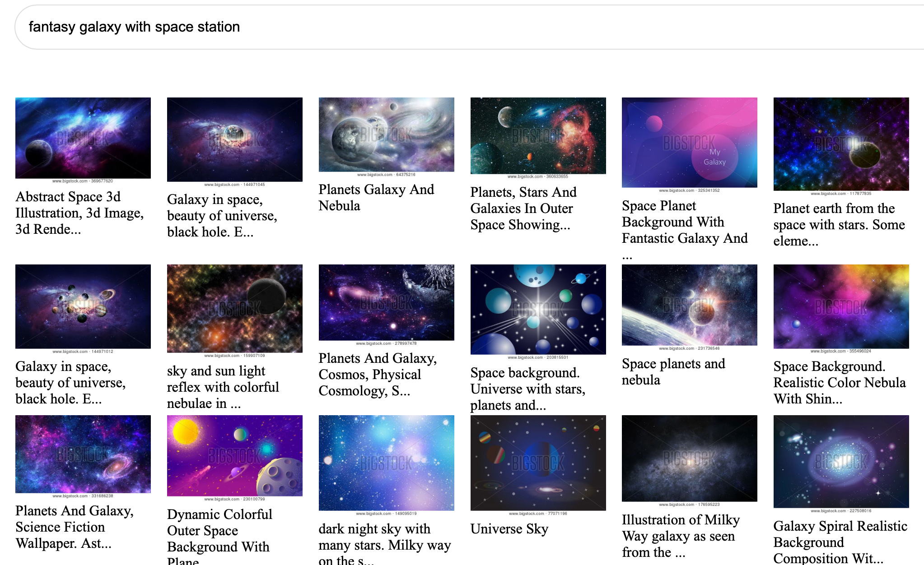Screen dimensions: 924x565
Task: Click the 'Universe Sky' caption link
Action: [x=509, y=529]
